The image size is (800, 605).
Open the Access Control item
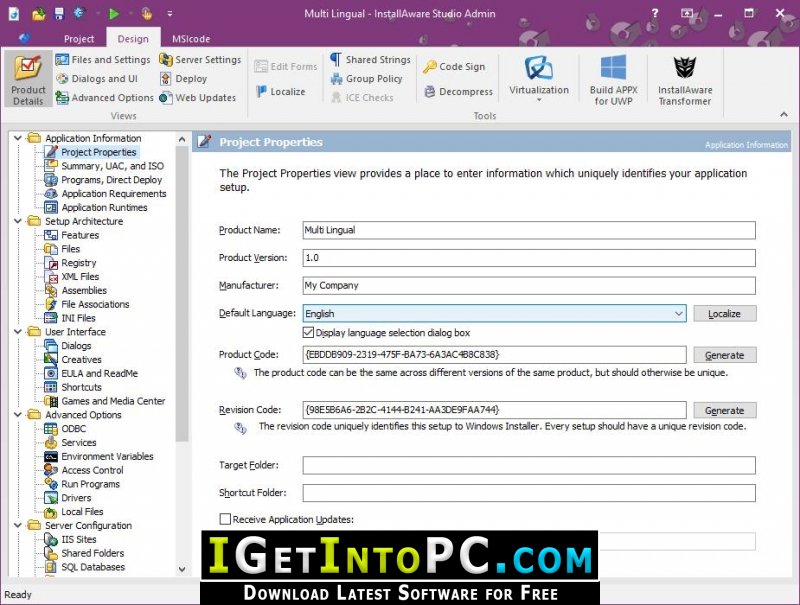(84, 470)
